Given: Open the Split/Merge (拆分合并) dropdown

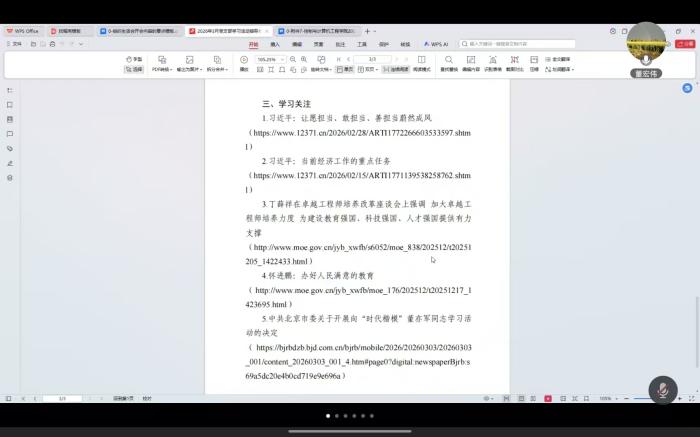Looking at the screenshot, I should [216, 70].
